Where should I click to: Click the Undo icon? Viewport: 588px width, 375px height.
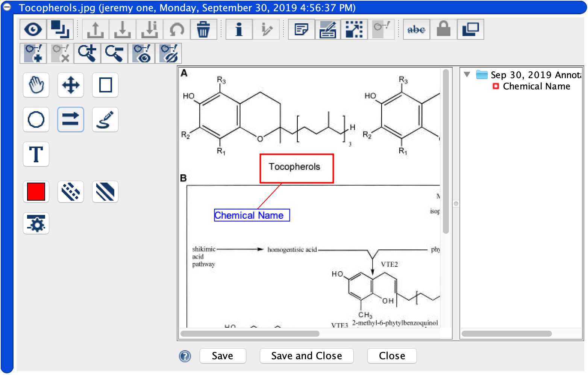[177, 29]
